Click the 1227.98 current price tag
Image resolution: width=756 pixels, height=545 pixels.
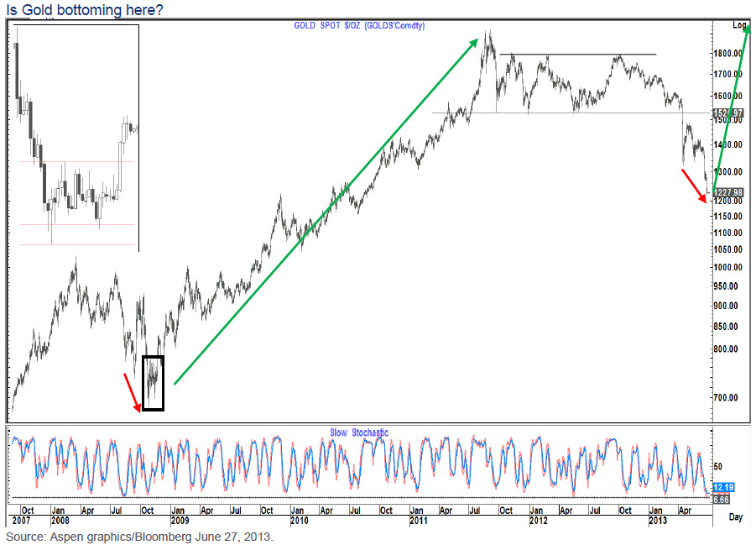(x=729, y=191)
